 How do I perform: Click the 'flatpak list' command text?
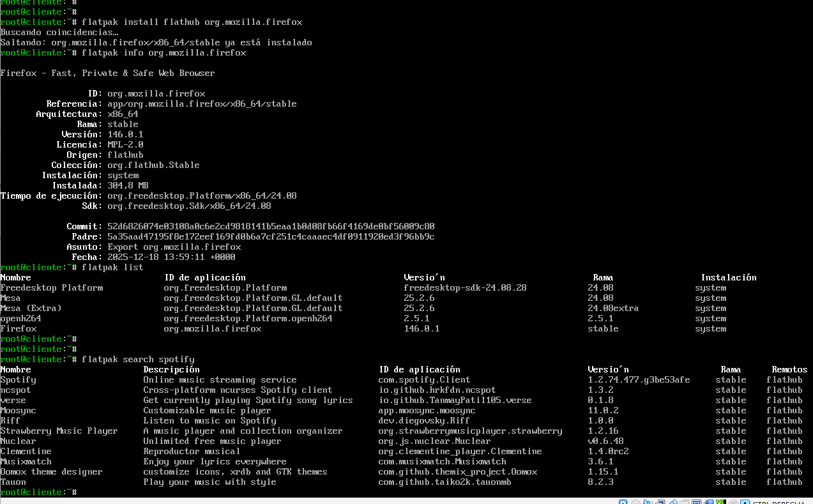[x=112, y=267]
